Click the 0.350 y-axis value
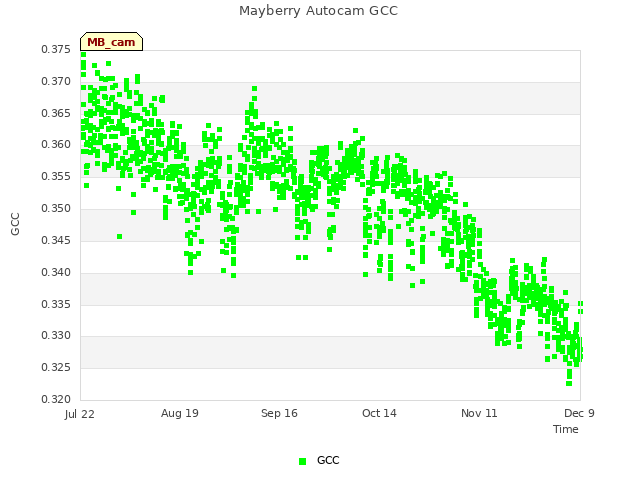Screen dimensions: 640x480 coord(56,208)
